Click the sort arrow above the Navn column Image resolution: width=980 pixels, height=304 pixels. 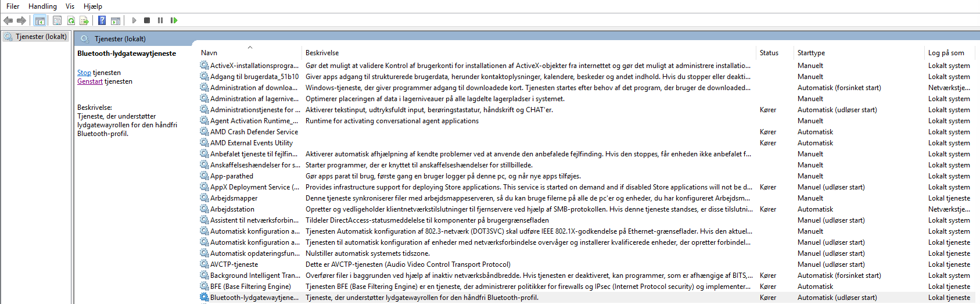click(x=250, y=47)
